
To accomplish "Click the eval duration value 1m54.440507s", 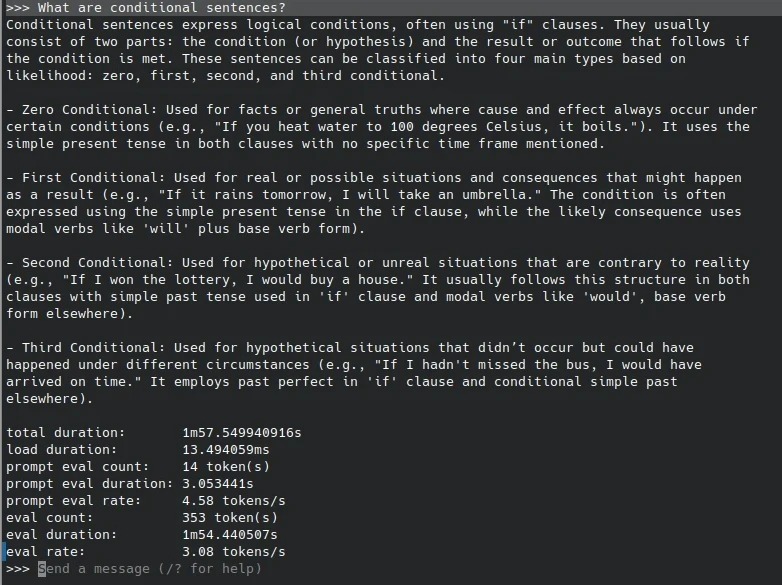I will (233, 535).
